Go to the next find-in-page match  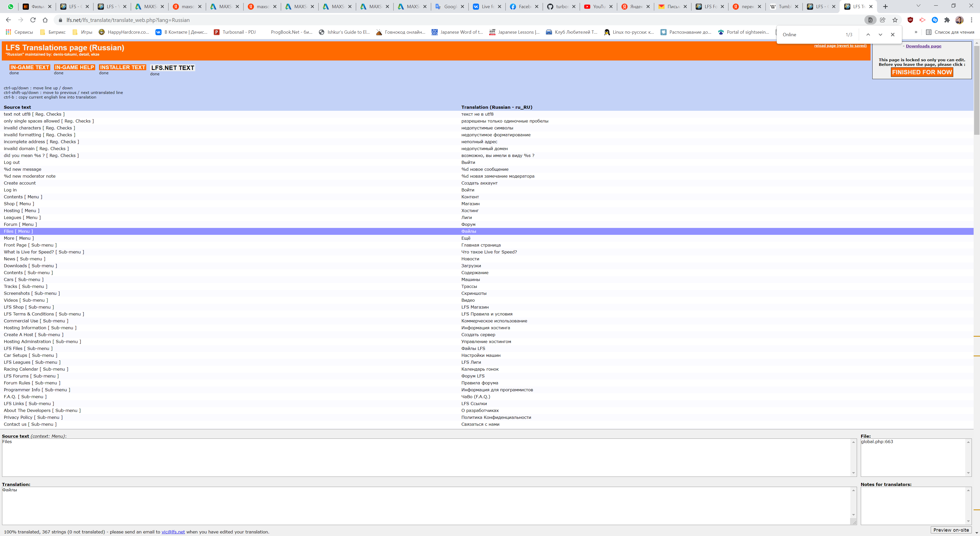(x=880, y=35)
